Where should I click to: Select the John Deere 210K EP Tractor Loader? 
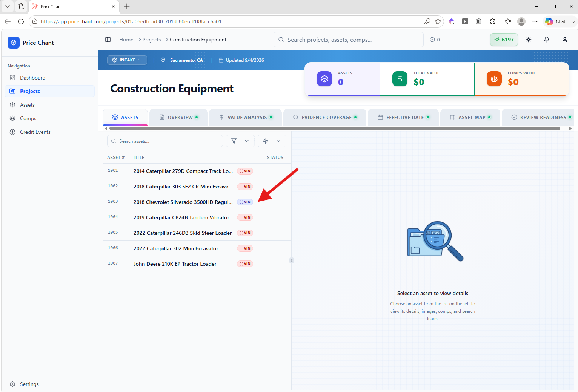[197, 264]
